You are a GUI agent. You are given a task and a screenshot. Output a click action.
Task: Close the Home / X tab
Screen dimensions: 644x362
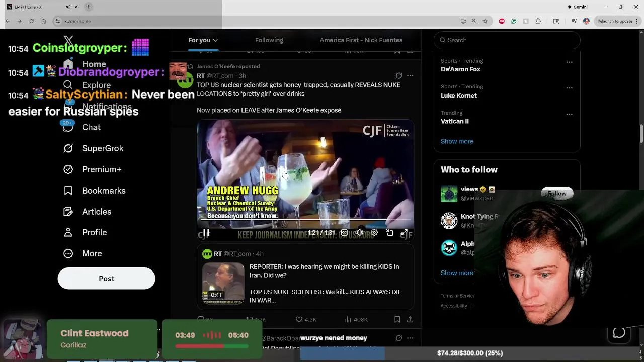(76, 7)
